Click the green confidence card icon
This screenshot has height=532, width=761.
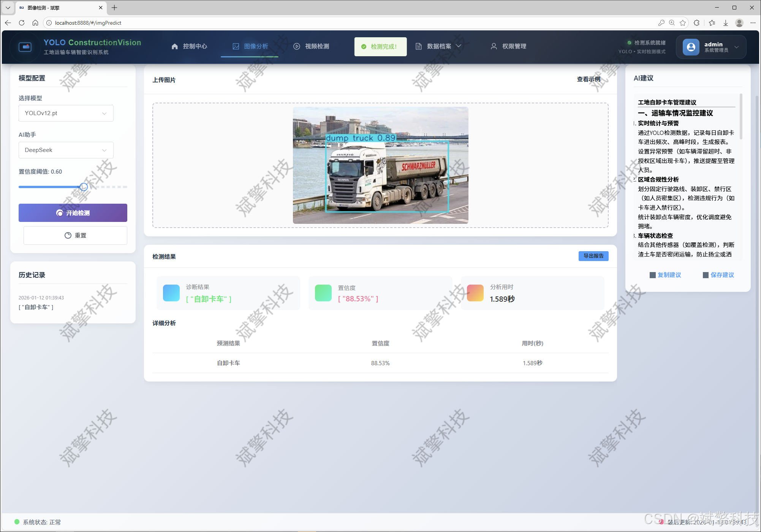323,293
